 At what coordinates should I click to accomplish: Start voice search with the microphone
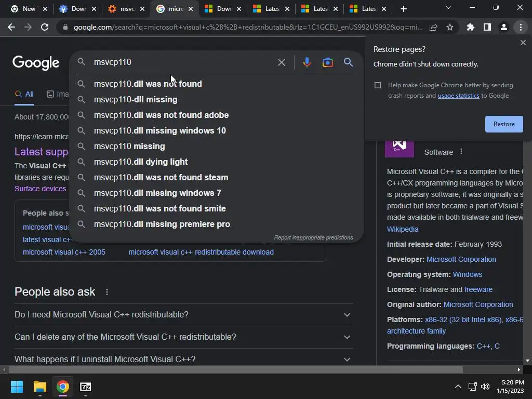click(x=307, y=62)
